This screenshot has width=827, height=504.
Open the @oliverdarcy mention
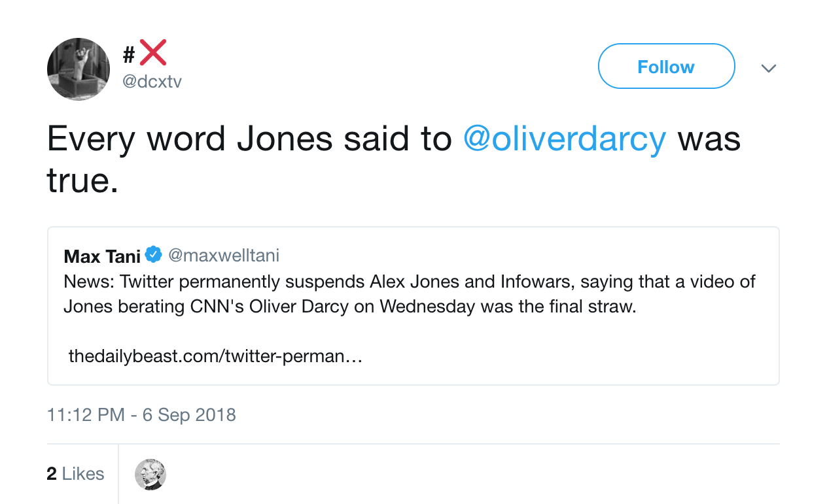coord(565,139)
